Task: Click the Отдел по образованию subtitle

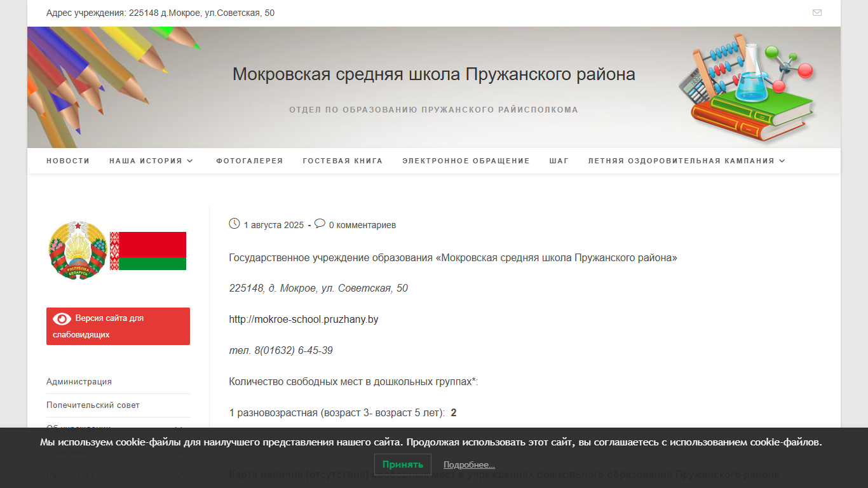Action: (434, 110)
